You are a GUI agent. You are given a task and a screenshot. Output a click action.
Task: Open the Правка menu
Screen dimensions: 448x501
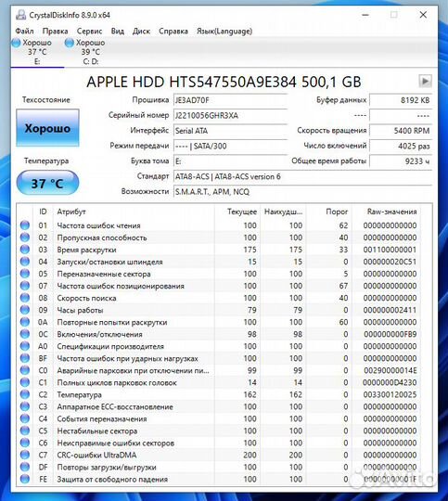tap(55, 31)
